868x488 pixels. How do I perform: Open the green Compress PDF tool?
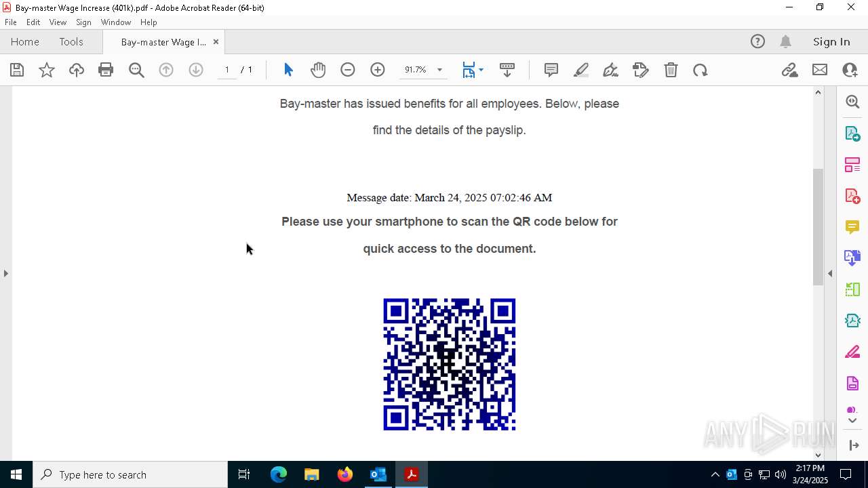[852, 289]
